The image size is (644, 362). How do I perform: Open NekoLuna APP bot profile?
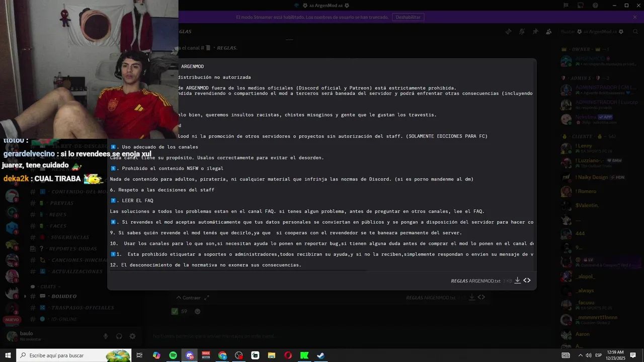point(599,119)
